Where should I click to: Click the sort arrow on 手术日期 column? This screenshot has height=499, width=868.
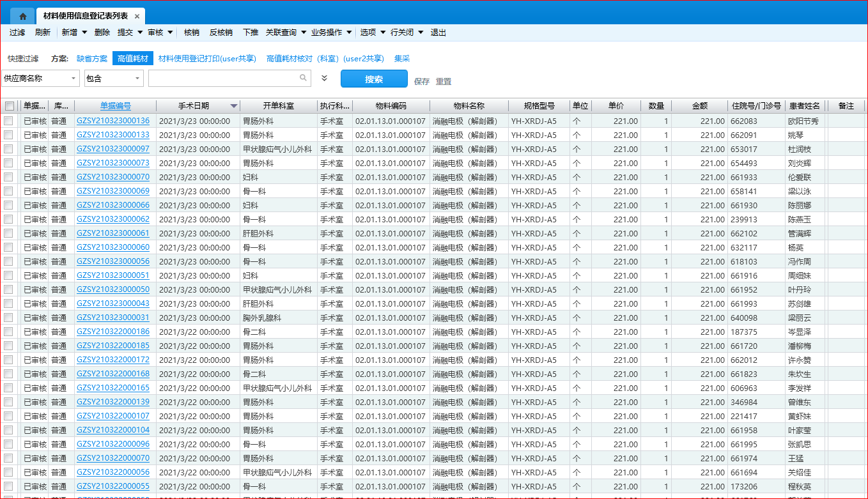(x=234, y=106)
